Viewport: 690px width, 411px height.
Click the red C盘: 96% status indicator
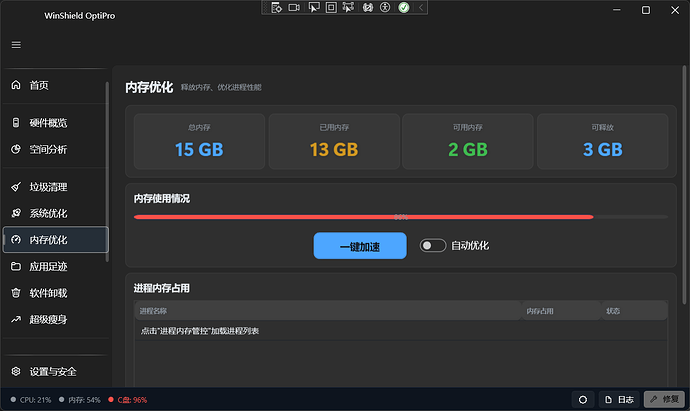[128, 400]
